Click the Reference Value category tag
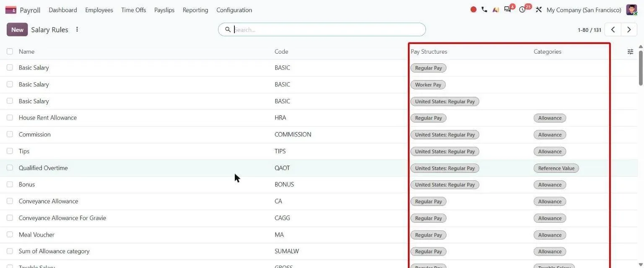 pos(556,168)
